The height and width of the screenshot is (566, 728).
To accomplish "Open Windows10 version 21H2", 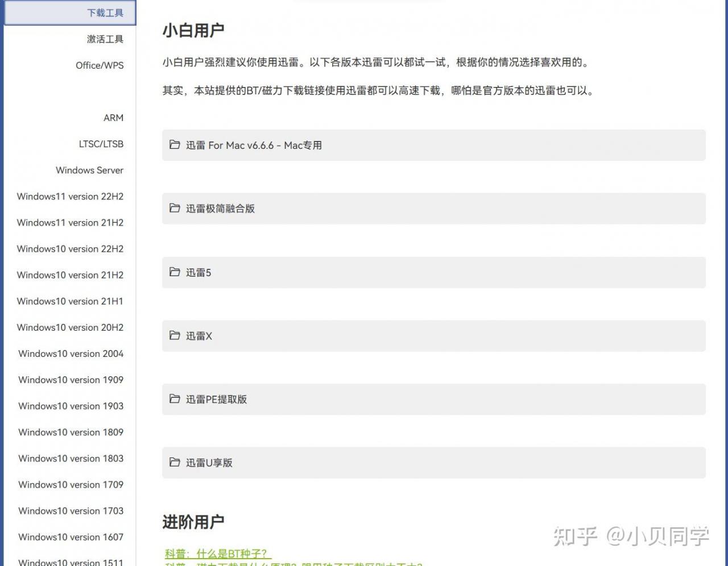I will (x=70, y=274).
